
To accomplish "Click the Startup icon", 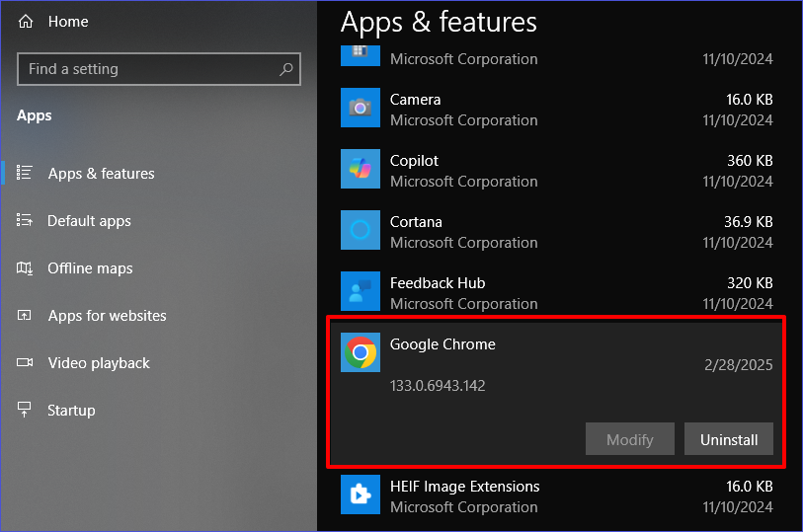I will tap(24, 410).
